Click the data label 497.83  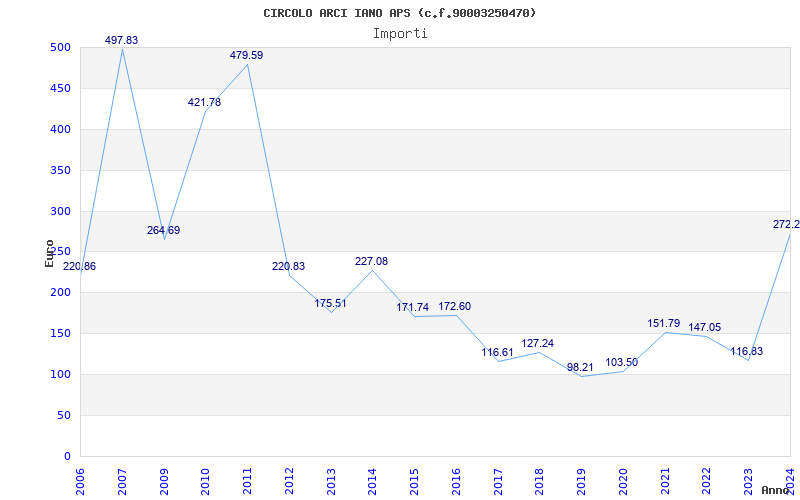tap(121, 40)
